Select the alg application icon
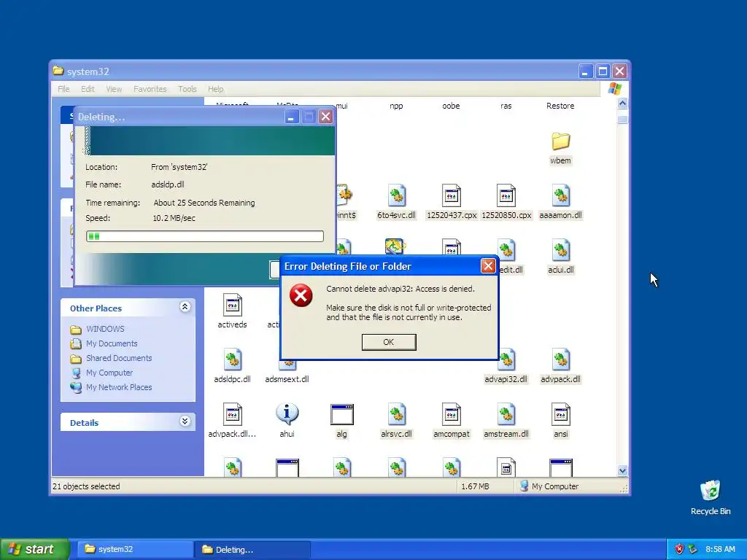Viewport: 747px width, 560px height. (341, 415)
